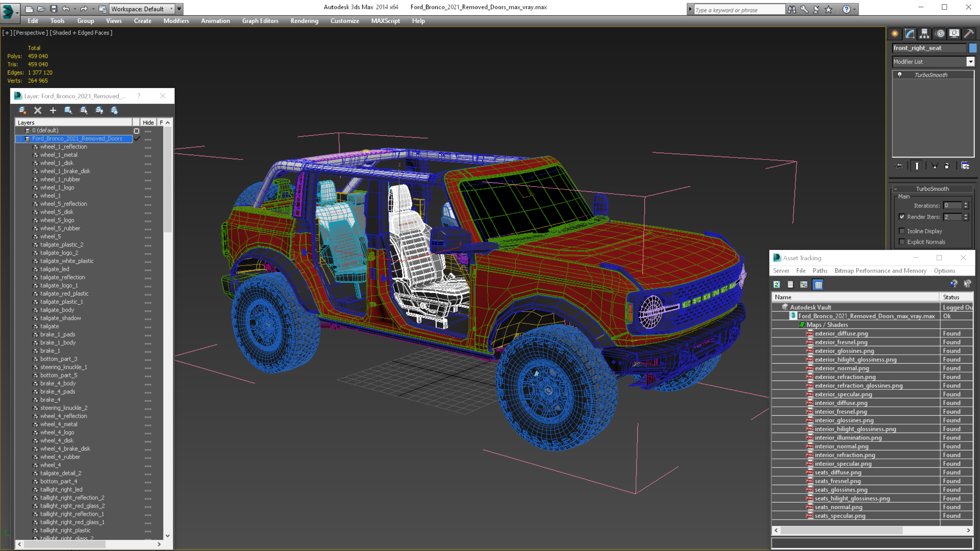The image size is (980, 551).
Task: Open the Hierarchy command panel tab
Action: (x=925, y=34)
